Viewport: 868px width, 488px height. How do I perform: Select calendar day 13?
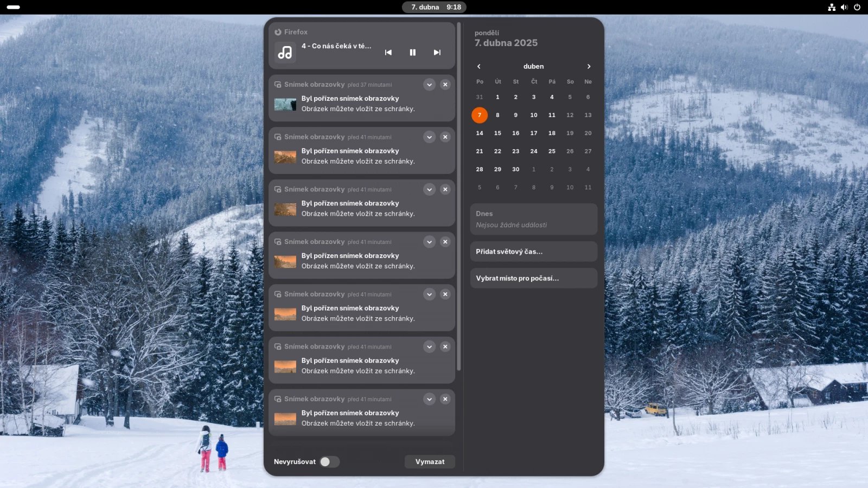pyautogui.click(x=588, y=115)
